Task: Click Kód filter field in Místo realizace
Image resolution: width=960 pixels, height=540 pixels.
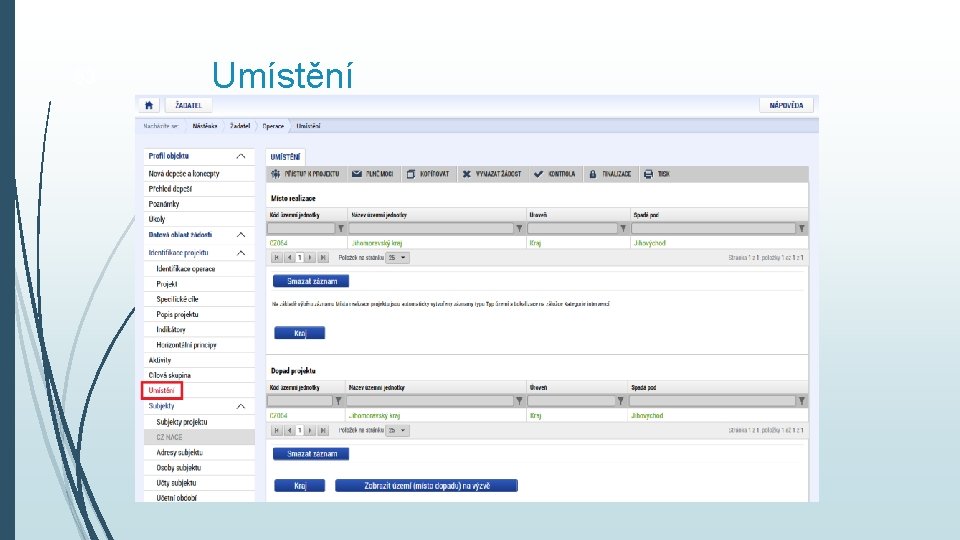Action: [x=301, y=228]
